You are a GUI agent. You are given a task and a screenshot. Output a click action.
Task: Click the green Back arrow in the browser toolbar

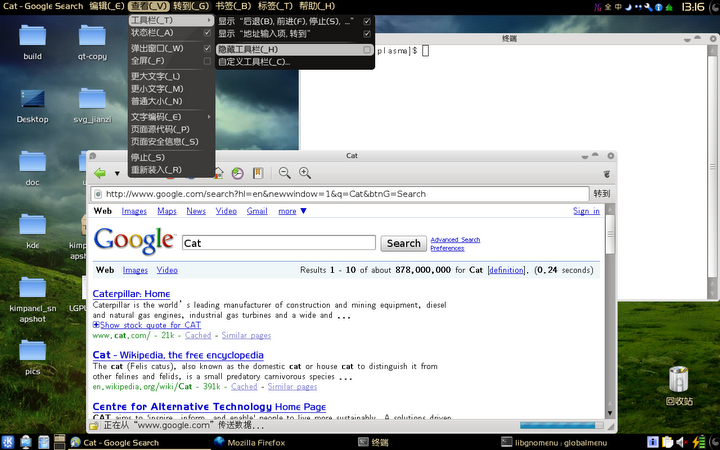point(100,173)
